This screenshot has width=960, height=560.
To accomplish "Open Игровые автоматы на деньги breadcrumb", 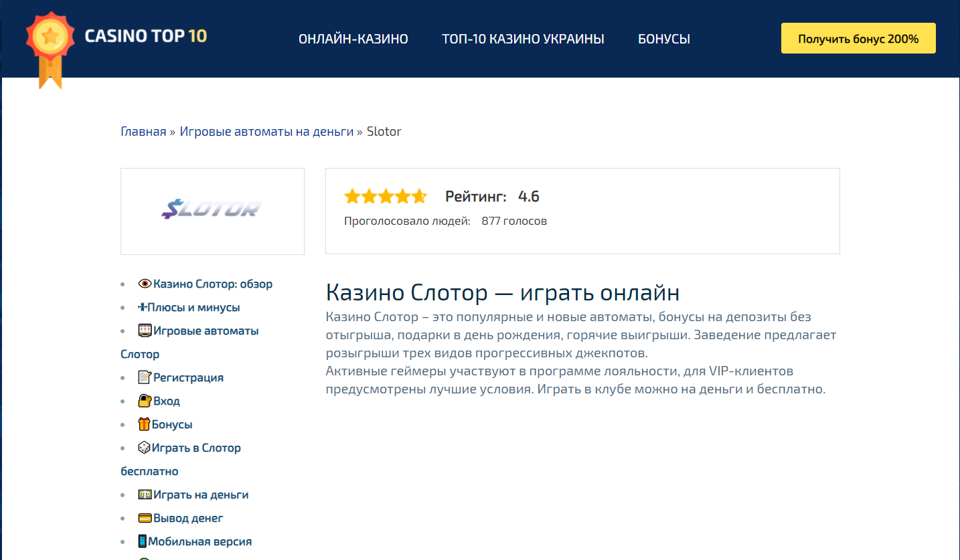I will click(266, 131).
